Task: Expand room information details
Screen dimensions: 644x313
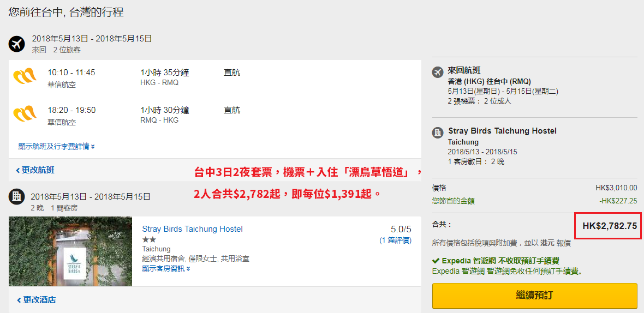Action: 166,269
